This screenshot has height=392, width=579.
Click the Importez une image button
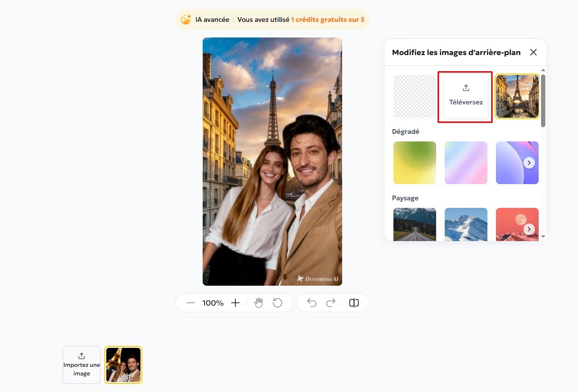(x=82, y=364)
